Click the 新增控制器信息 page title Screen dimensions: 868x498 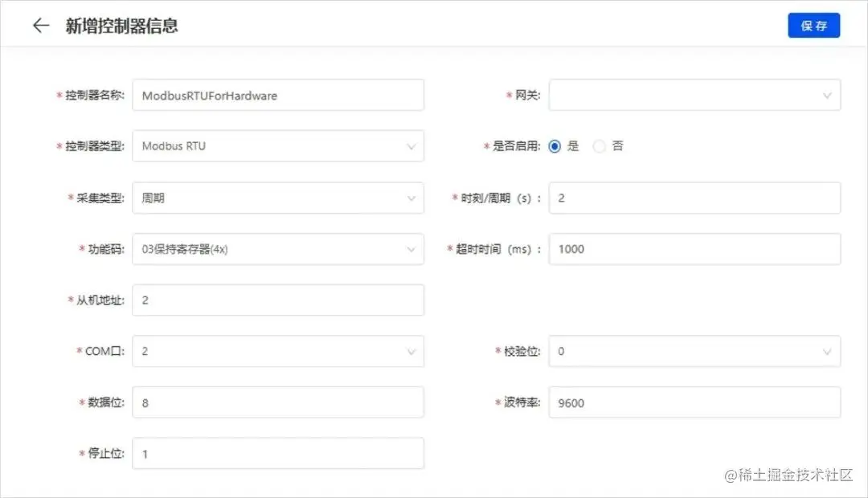[x=122, y=25]
